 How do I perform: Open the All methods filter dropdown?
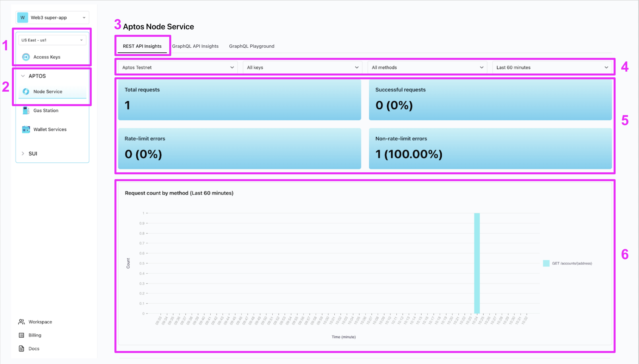(427, 68)
